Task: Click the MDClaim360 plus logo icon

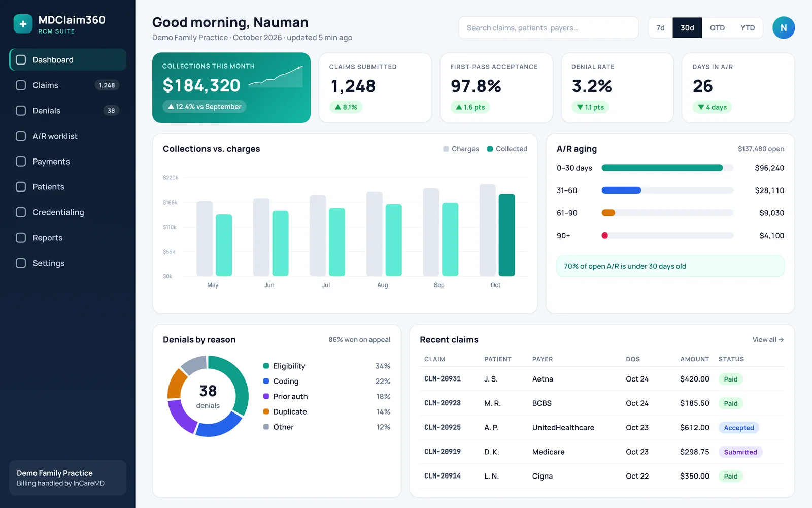Action: (23, 24)
